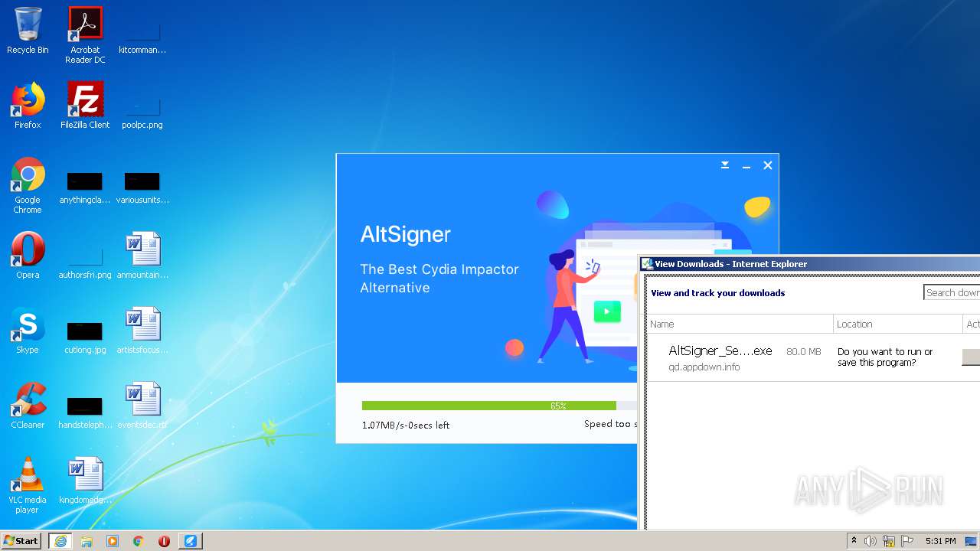Click the View Downloads window title bar
The width and height of the screenshot is (980, 551).
(x=810, y=264)
